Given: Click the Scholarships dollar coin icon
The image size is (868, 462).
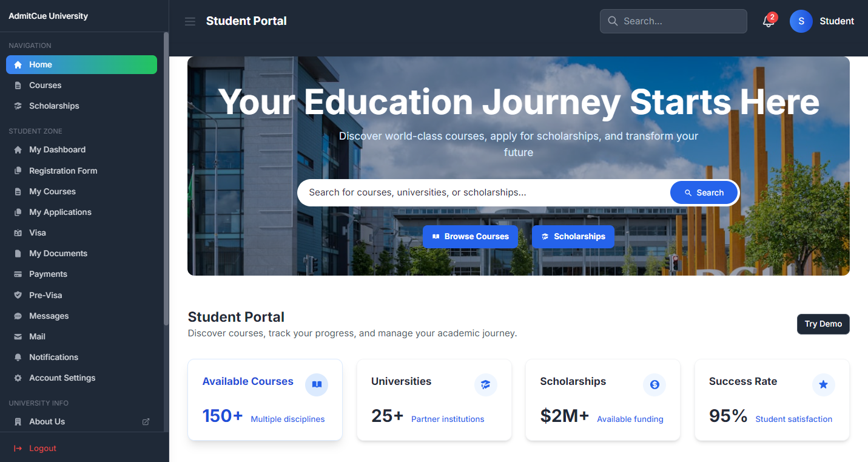Looking at the screenshot, I should pyautogui.click(x=654, y=384).
